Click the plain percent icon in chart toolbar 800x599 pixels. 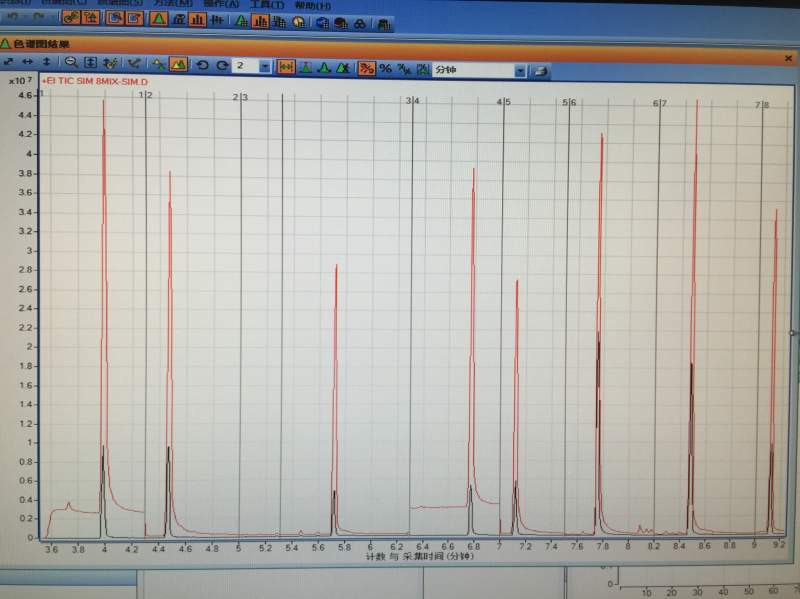click(x=386, y=68)
